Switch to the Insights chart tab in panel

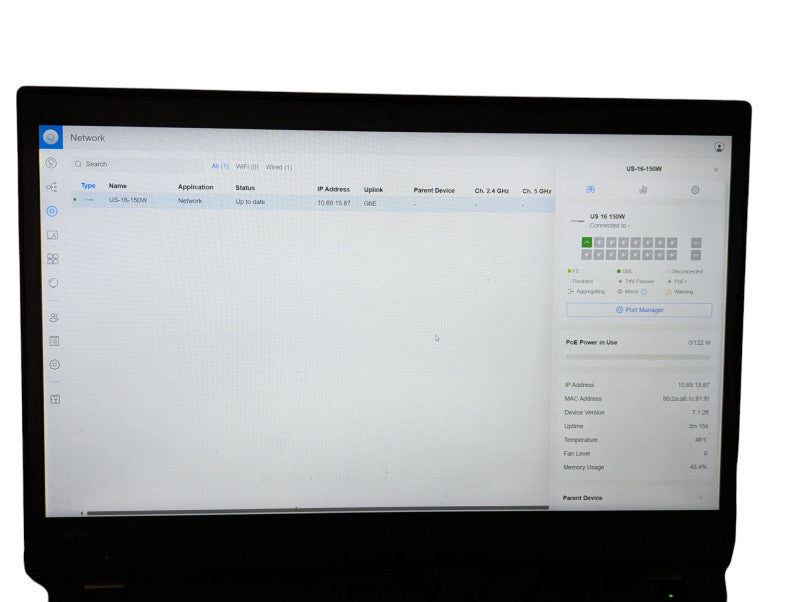(643, 190)
